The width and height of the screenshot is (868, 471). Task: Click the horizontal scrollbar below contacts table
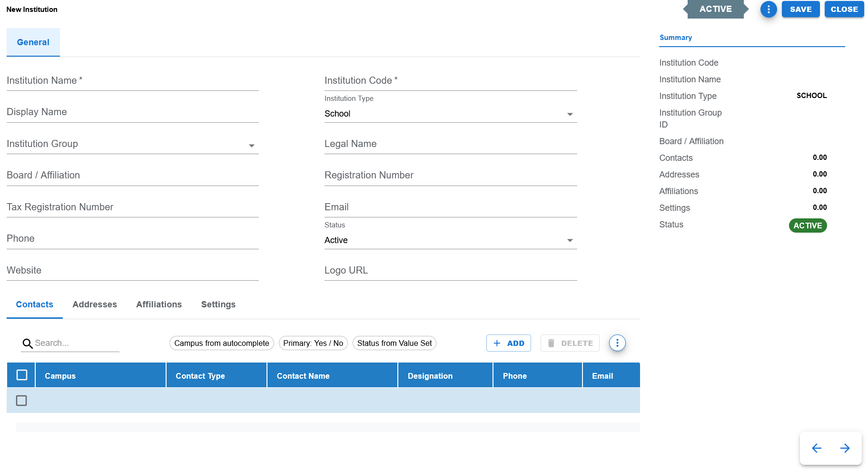328,427
